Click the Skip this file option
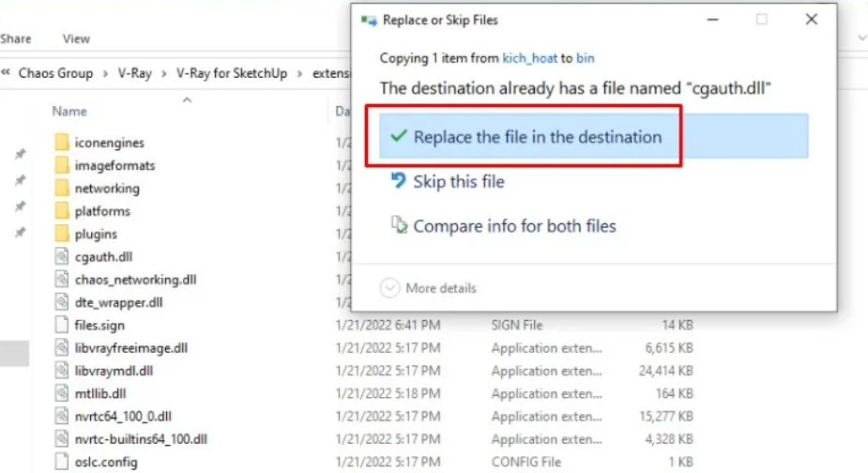The height and width of the screenshot is (473, 868). (x=458, y=181)
